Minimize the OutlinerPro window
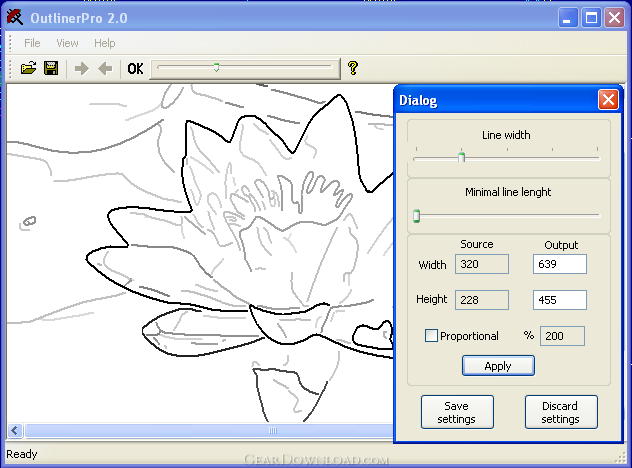This screenshot has width=632, height=468. (568, 18)
